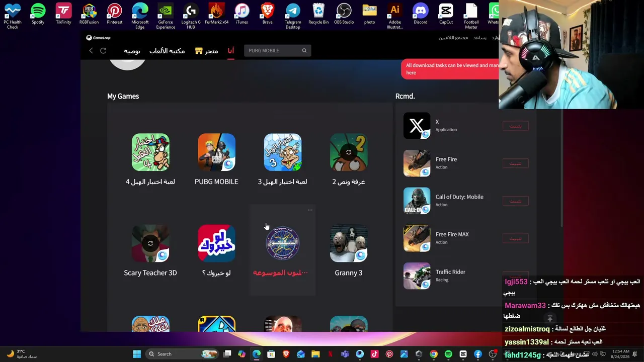Open the توصية recommendations tab
The width and height of the screenshot is (644, 362).
click(132, 51)
